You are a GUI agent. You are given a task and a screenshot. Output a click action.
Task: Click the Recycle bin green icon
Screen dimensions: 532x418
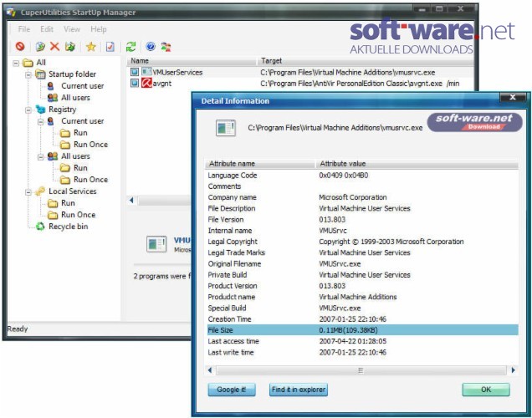(40, 226)
